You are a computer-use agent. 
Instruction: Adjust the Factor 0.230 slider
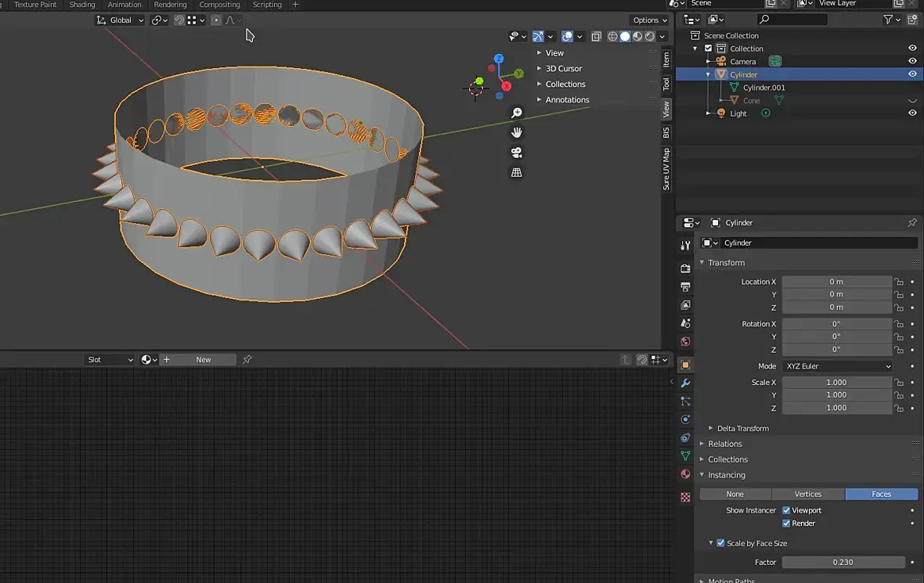click(x=843, y=562)
